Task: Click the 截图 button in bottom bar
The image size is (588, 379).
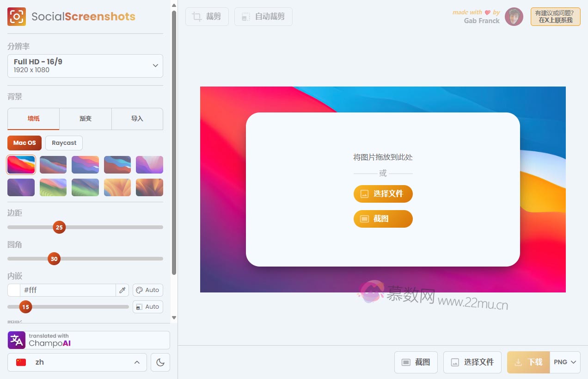Action: tap(416, 362)
